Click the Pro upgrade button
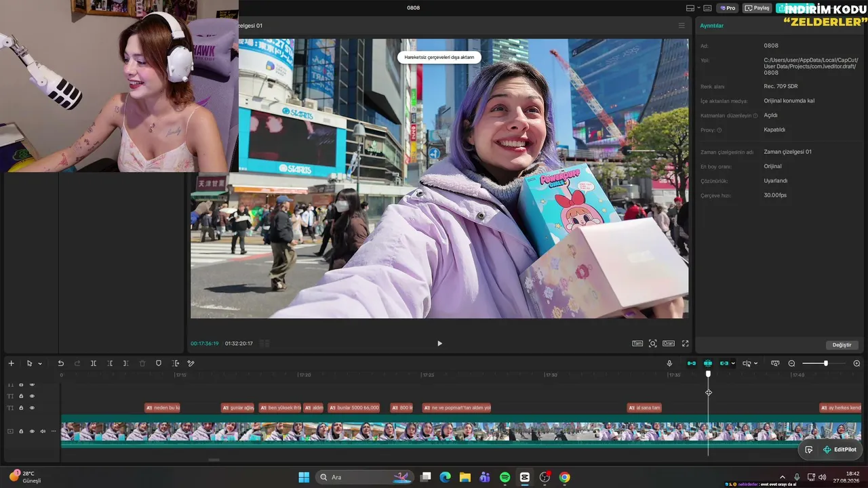868x488 pixels. point(728,8)
